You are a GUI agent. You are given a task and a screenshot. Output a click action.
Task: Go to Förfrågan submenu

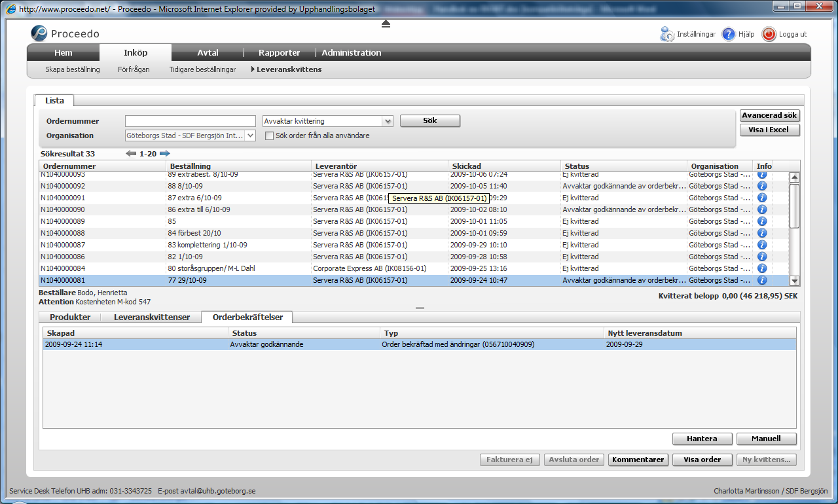tap(134, 69)
